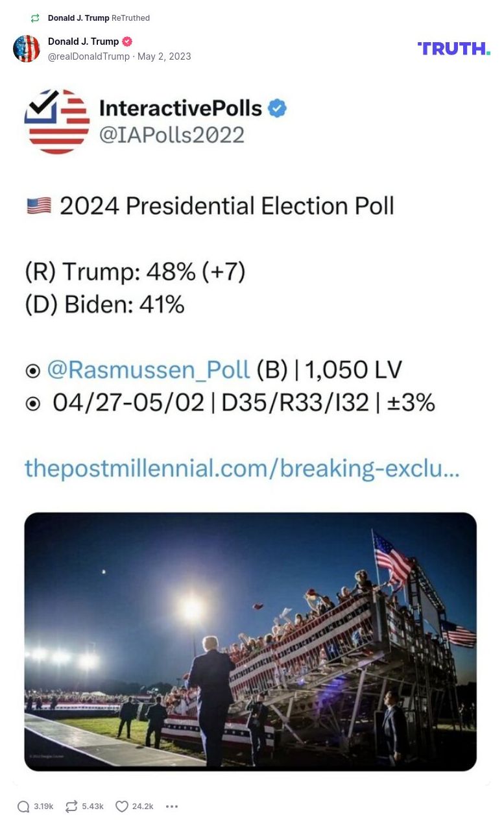Click the TRUTH logo
504x826 pixels.
tap(454, 49)
